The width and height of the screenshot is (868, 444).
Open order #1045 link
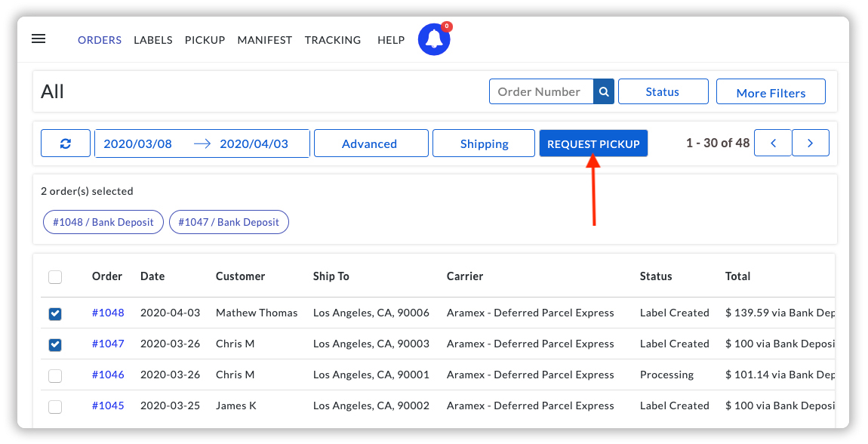108,405
